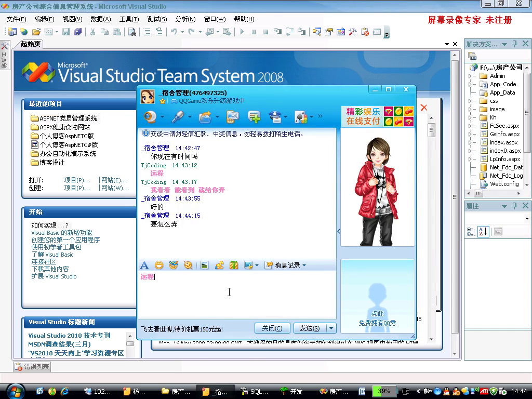
Task: Click the Cut scissors icon
Action: pos(92,32)
